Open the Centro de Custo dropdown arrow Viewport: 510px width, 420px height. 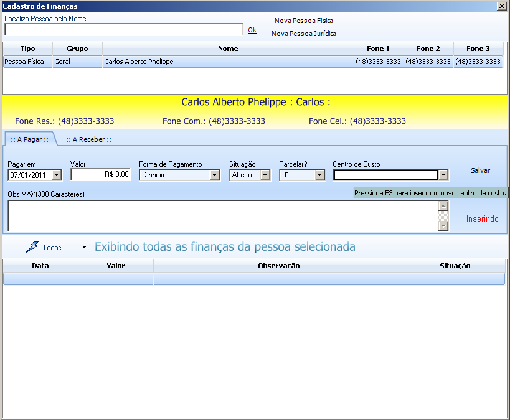[443, 175]
